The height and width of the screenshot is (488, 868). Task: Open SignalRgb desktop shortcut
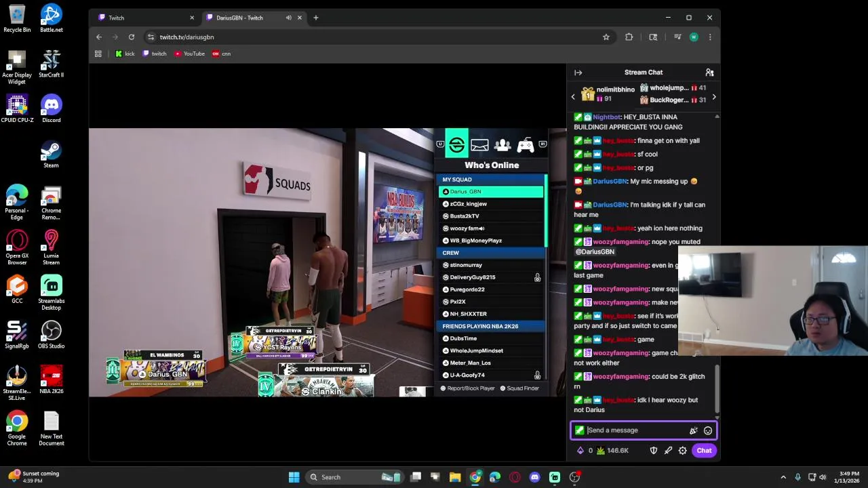(17, 335)
